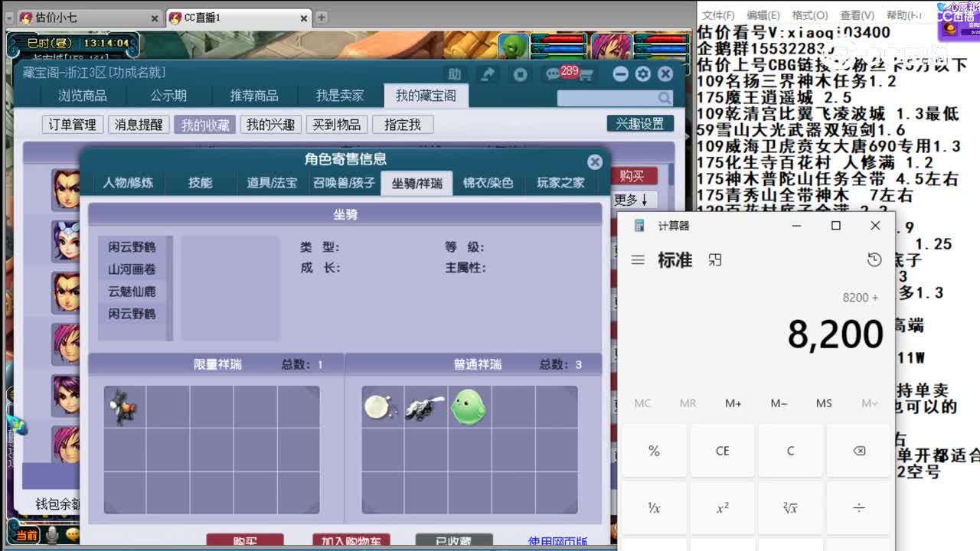Viewport: 980px width, 551px height.
Task: Select the green blob 祥瑞 icon
Action: coord(468,406)
